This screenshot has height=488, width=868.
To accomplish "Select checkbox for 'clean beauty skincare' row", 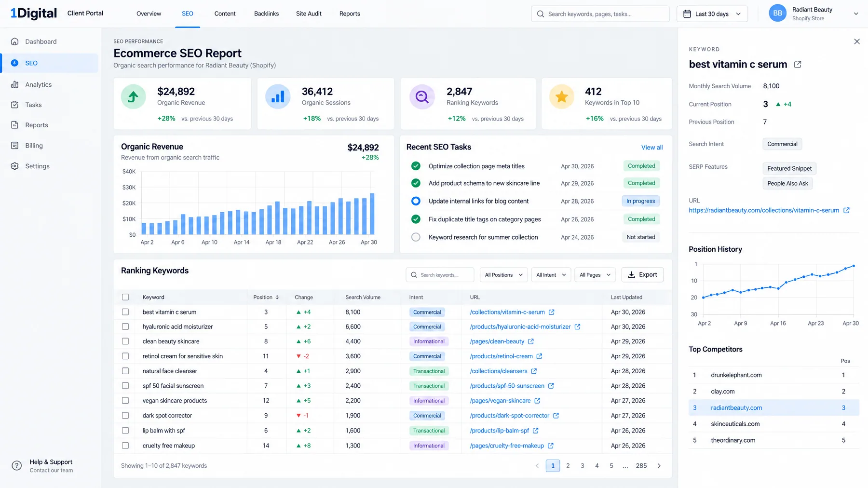I will [x=125, y=341].
